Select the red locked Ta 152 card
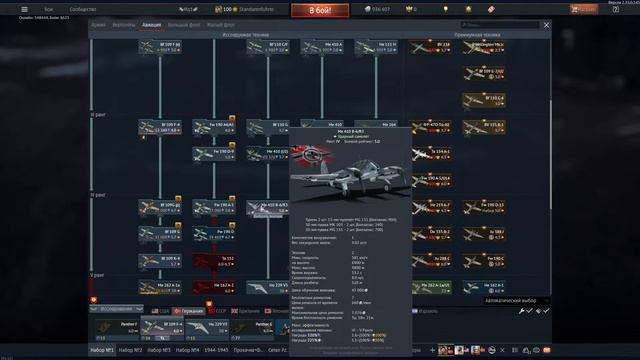640x360 pixels. point(214,261)
